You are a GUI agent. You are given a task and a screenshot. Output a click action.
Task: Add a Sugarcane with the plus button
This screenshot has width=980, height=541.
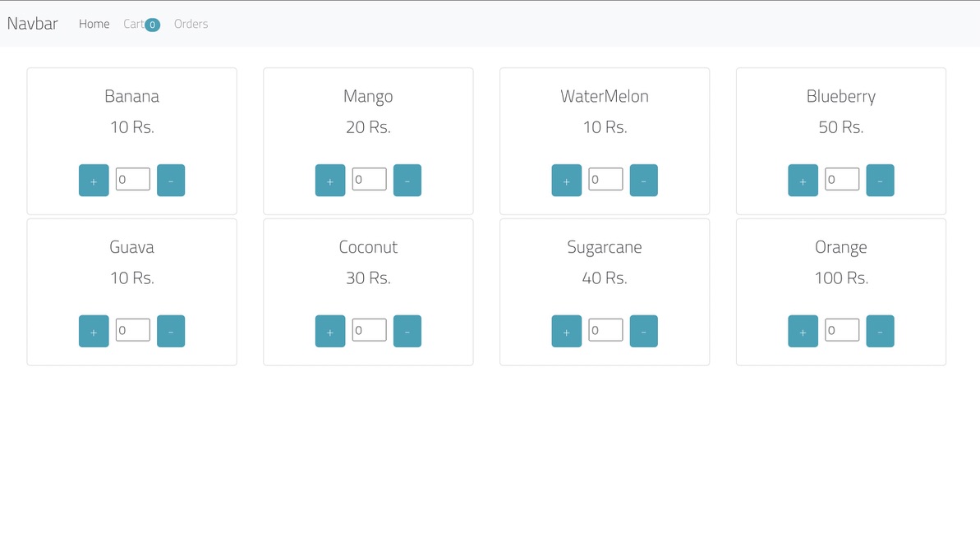point(566,331)
